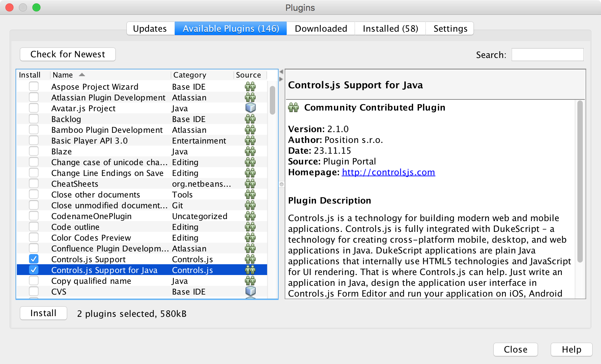Click the source icon for CheatSheets row
Image resolution: width=601 pixels, height=364 pixels.
click(250, 184)
